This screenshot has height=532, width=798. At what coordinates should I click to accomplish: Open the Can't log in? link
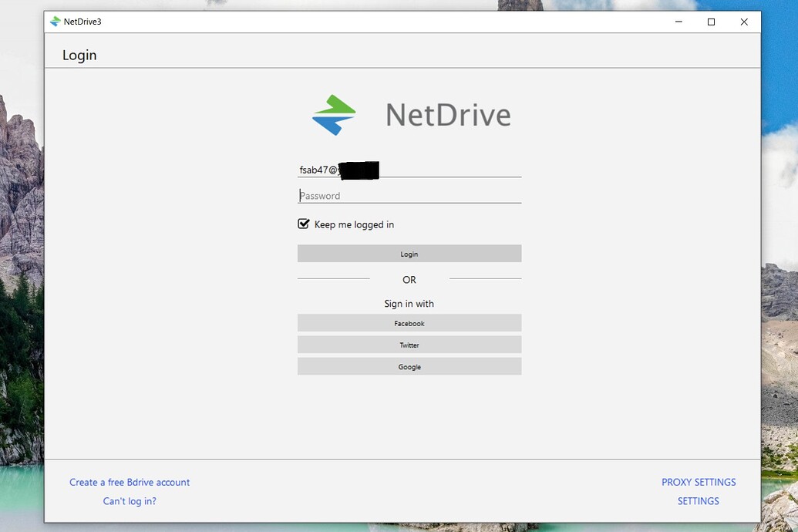[x=130, y=501]
